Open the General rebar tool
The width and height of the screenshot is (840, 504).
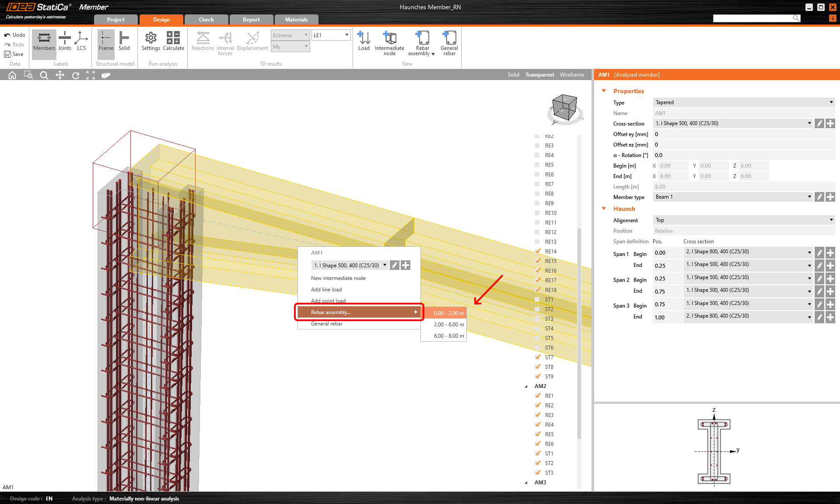[449, 42]
